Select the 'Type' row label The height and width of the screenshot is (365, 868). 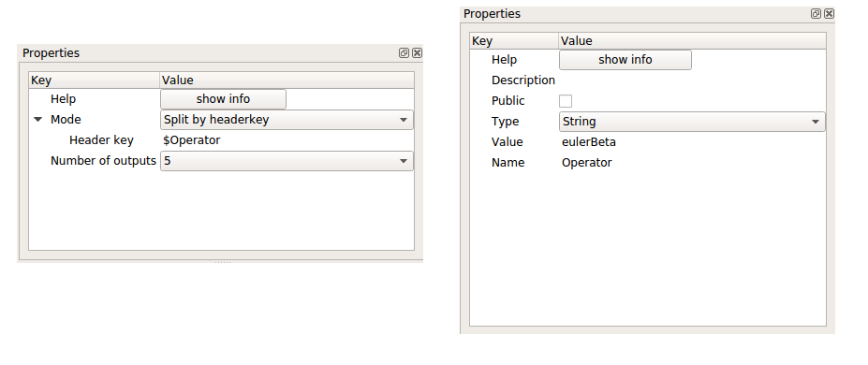coord(506,122)
